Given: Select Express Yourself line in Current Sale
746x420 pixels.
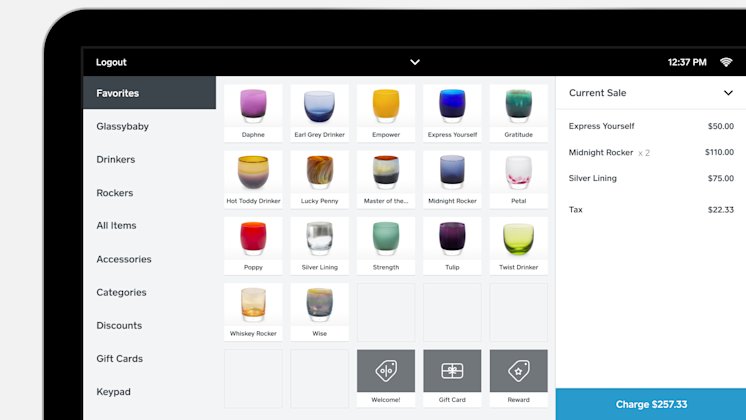Looking at the screenshot, I should [651, 126].
